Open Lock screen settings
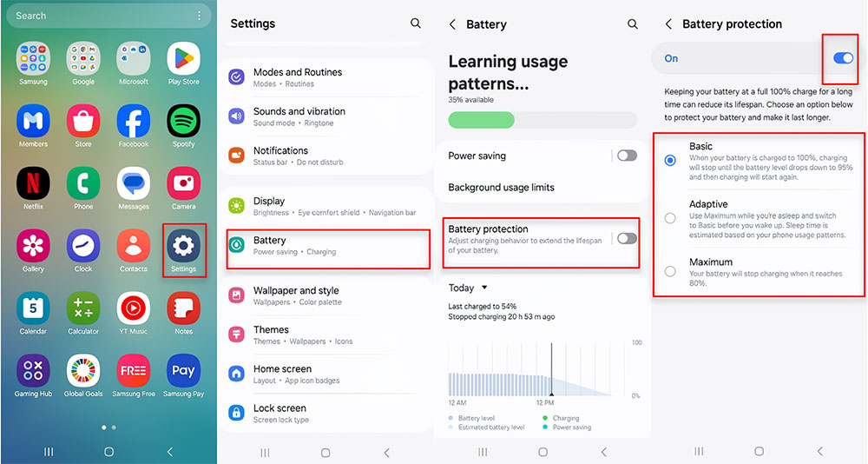 [x=328, y=414]
